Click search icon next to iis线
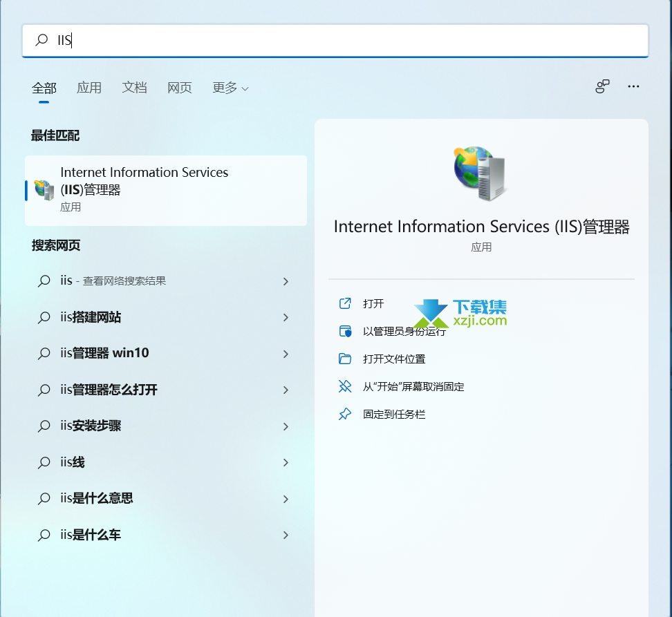This screenshot has height=617, width=672. 44,462
